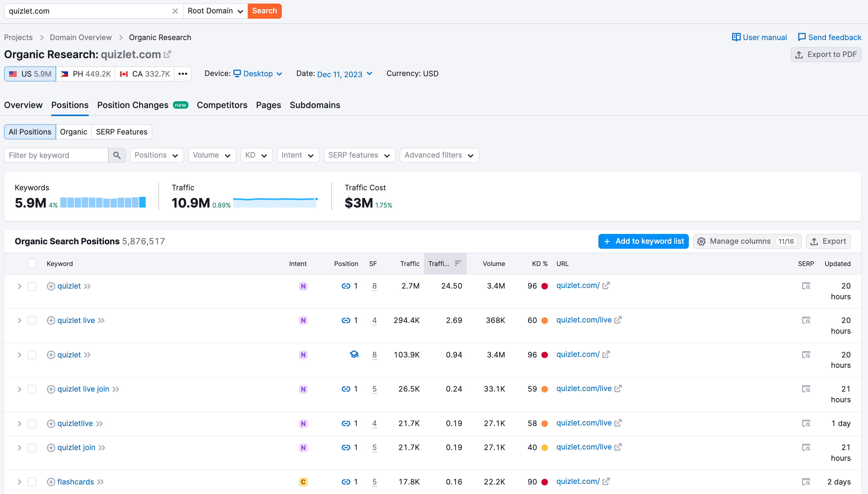868x494 pixels.
Task: Focus the Filter by keyword input
Action: click(x=56, y=155)
